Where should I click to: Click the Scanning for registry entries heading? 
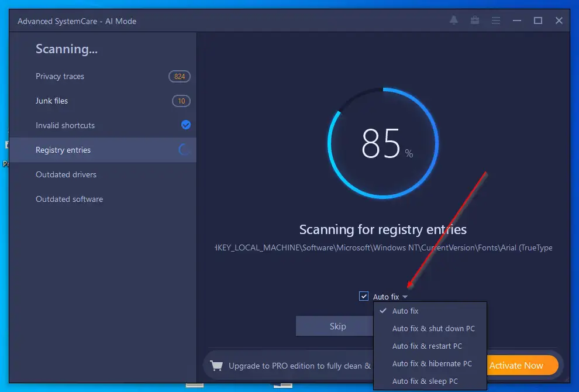coord(383,229)
